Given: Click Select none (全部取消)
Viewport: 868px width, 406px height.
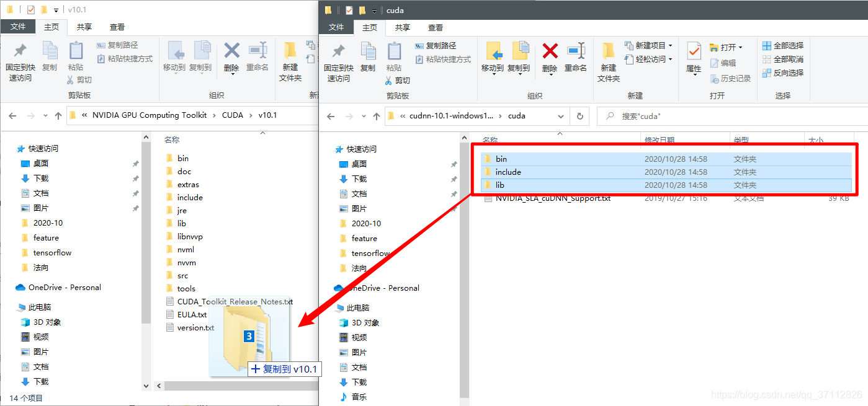Looking at the screenshot, I should (x=783, y=60).
